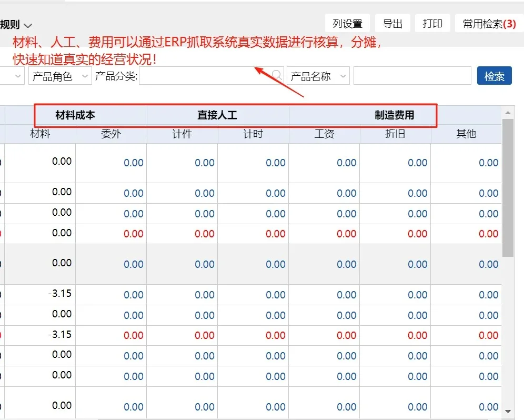Screen dimensions: 524x420
Task: Open the 列设置 column settings
Action: (348, 23)
